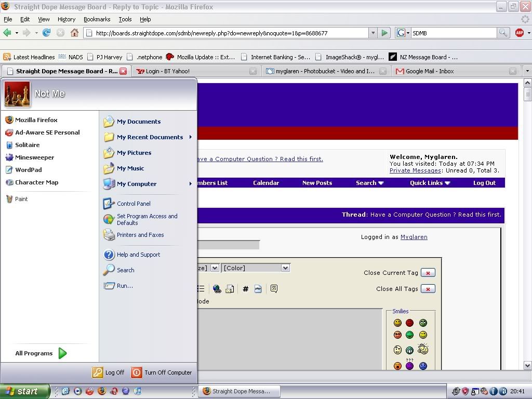Open Paint from Start menu
The width and height of the screenshot is (532, 399).
(x=17, y=199)
